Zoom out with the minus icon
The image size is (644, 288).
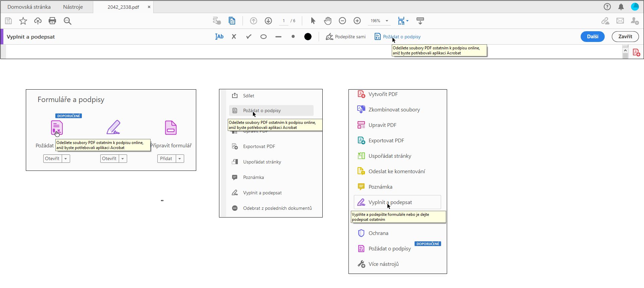(x=342, y=21)
